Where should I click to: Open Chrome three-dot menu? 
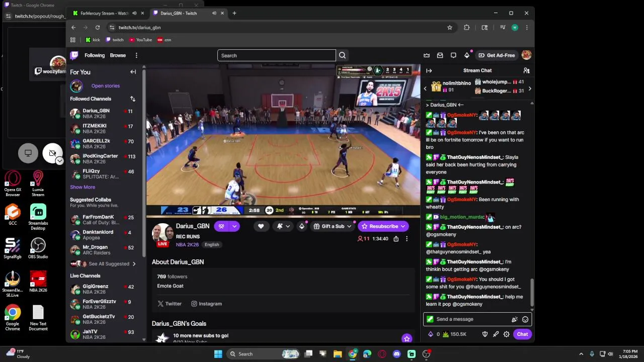pyautogui.click(x=527, y=28)
